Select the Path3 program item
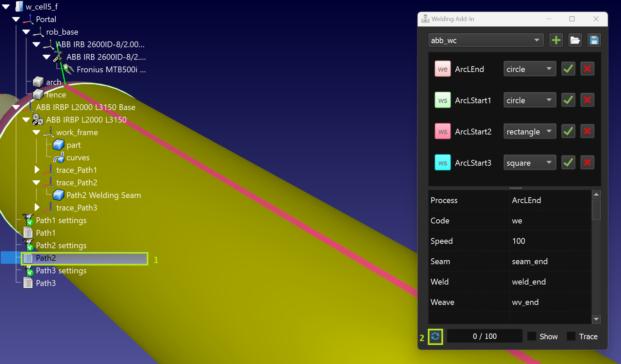 pyautogui.click(x=45, y=283)
